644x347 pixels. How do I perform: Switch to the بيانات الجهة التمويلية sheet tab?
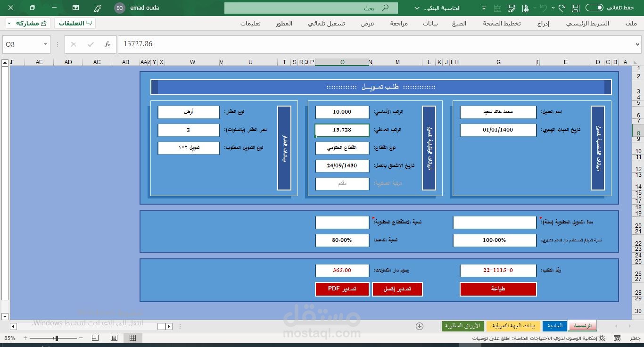(x=513, y=326)
